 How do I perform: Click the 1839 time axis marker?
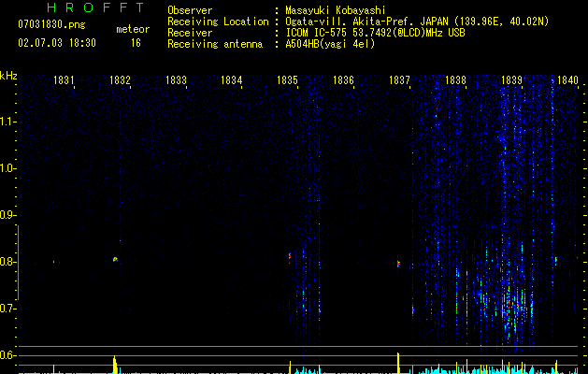[x=511, y=80]
